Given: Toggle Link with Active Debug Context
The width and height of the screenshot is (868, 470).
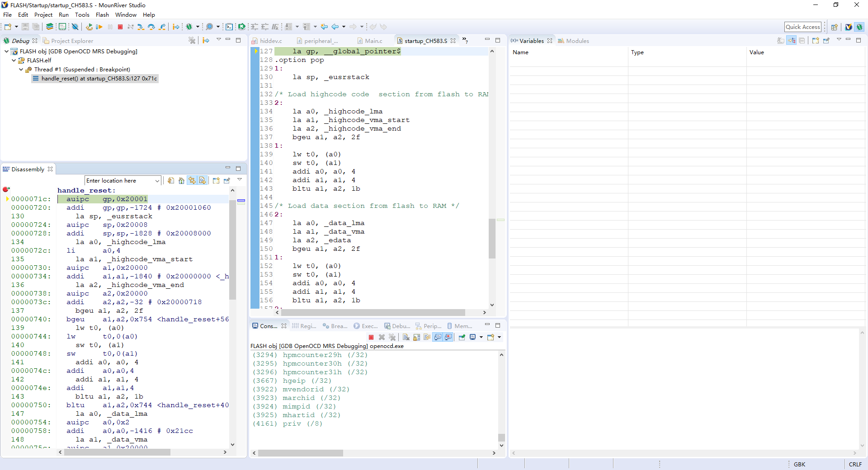Looking at the screenshot, I should [x=192, y=180].
